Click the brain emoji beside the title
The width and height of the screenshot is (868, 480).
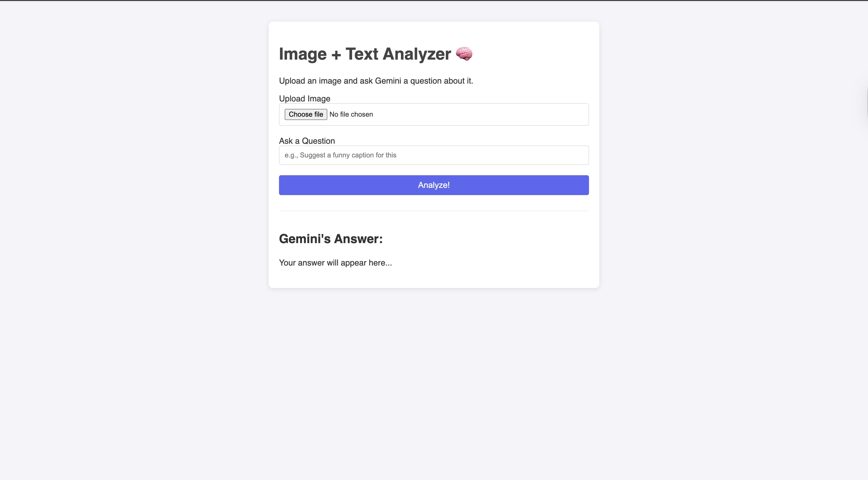tap(464, 54)
